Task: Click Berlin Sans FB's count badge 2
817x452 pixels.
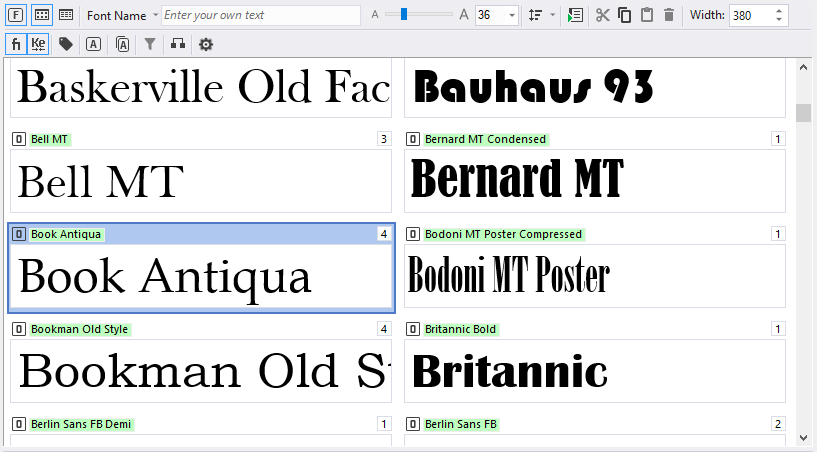Action: click(778, 424)
